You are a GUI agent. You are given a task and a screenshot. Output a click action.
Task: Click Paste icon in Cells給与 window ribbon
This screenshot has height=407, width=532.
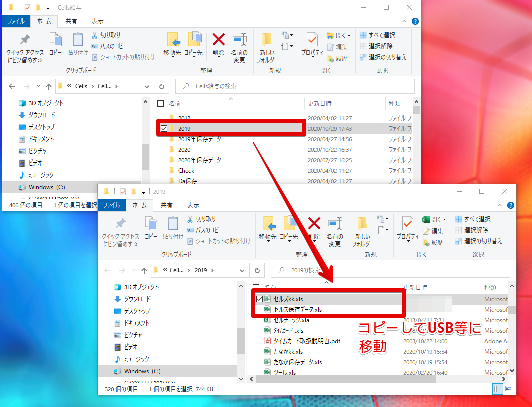pos(77,44)
